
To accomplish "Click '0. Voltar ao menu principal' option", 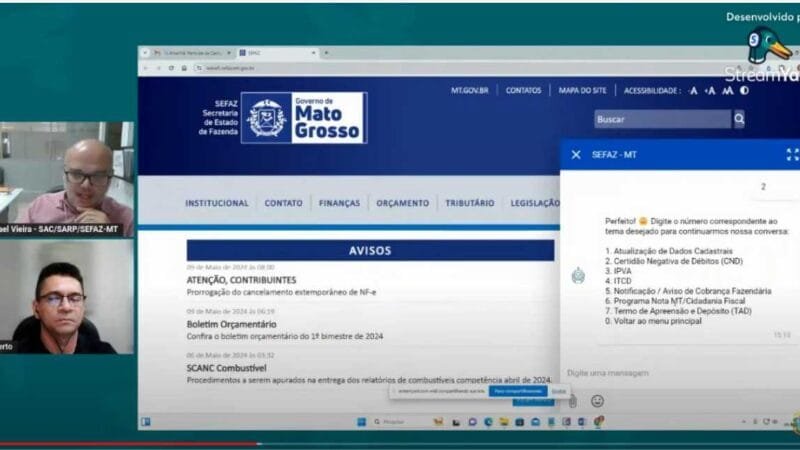I will click(653, 321).
